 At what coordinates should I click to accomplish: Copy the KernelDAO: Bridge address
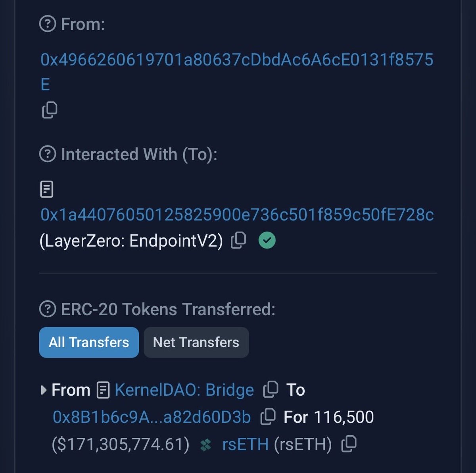(271, 389)
